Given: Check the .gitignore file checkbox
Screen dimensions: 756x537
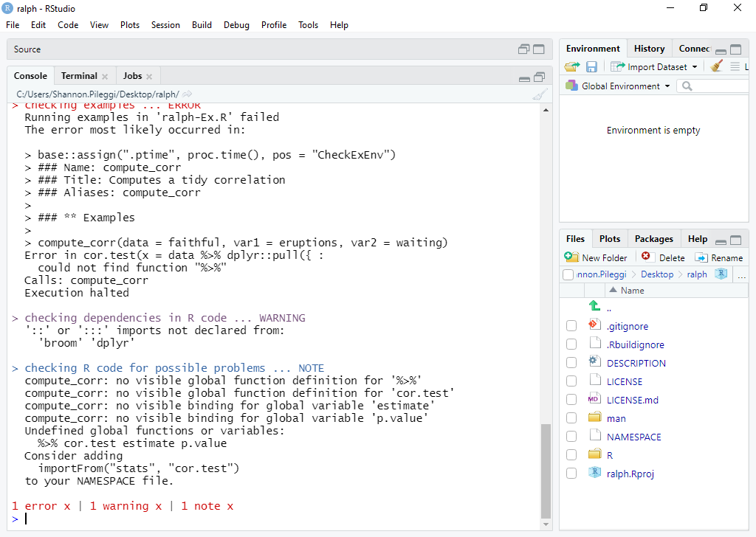Looking at the screenshot, I should [571, 326].
